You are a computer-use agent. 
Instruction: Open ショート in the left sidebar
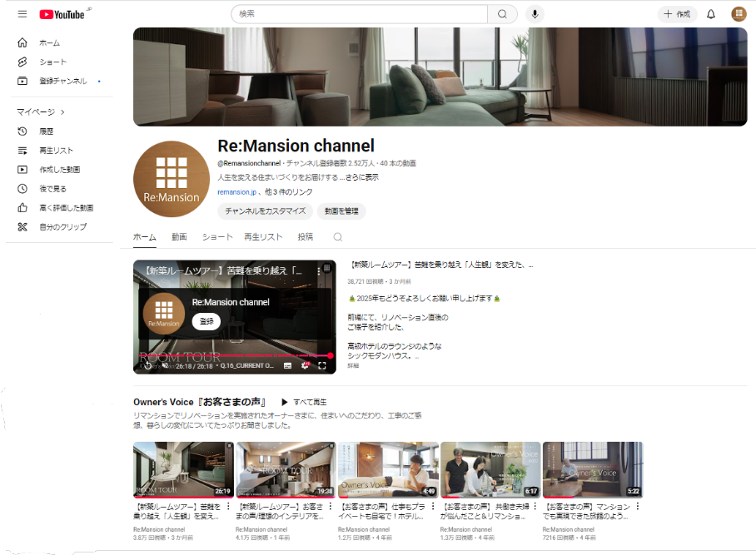(x=42, y=62)
